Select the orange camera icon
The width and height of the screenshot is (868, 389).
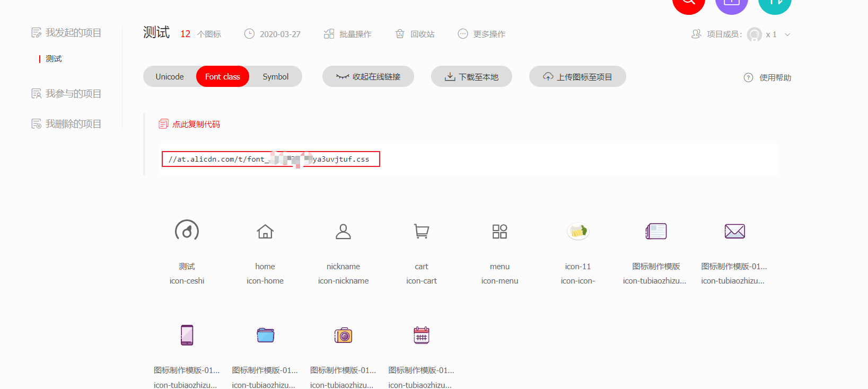pyautogui.click(x=343, y=335)
